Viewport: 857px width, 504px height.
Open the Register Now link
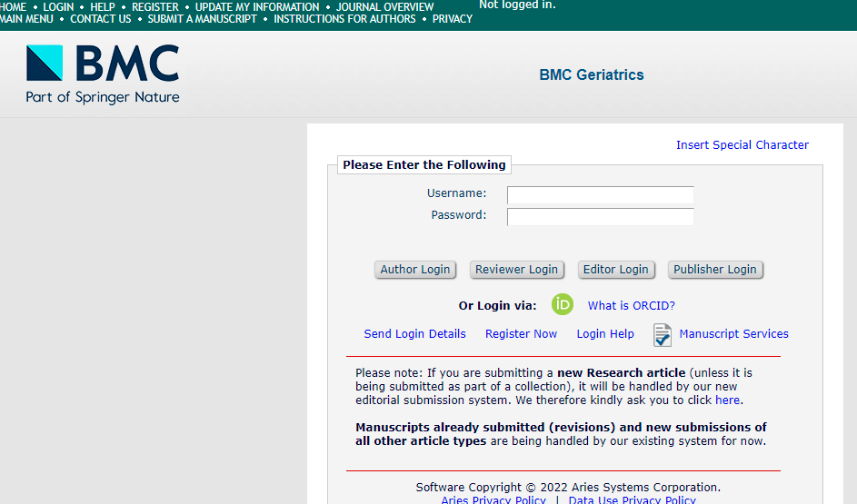click(521, 334)
